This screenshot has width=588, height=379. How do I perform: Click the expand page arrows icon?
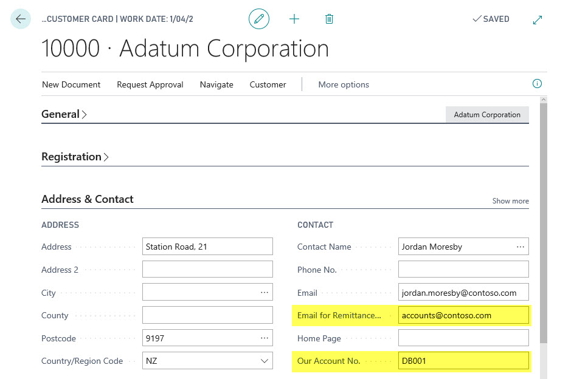538,19
